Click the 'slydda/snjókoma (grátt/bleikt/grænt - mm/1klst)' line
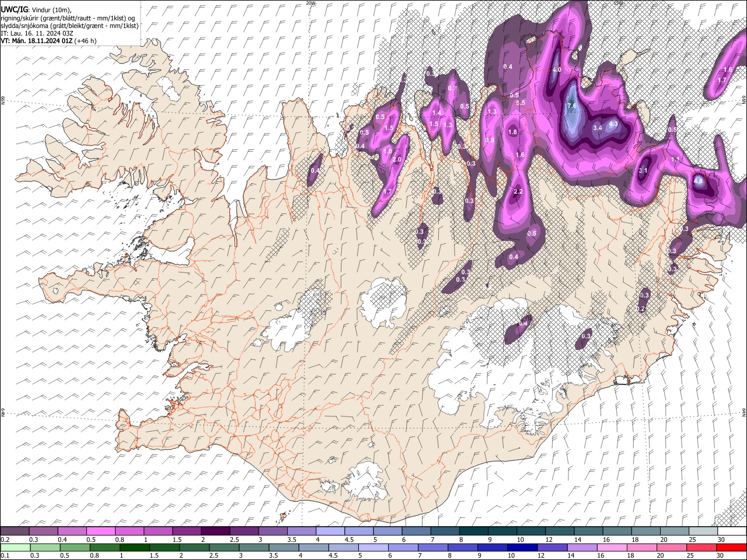This screenshot has width=747, height=560. click(70, 26)
